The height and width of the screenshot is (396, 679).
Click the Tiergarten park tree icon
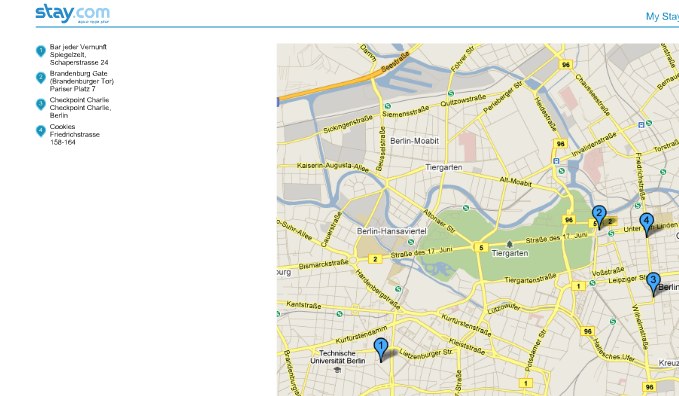coord(510,244)
